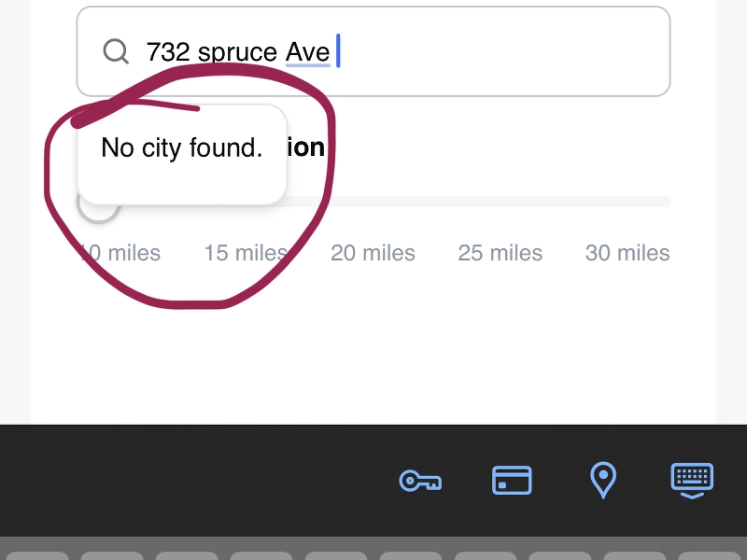This screenshot has width=747, height=560.
Task: Click the "No city found." message
Action: (x=181, y=147)
